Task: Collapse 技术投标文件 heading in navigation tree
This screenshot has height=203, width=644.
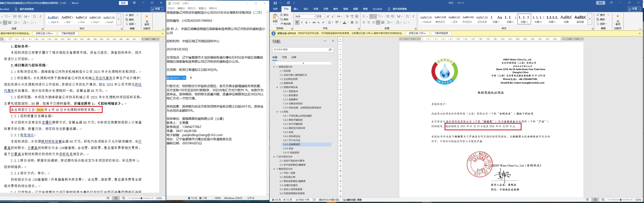Action: pyautogui.click(x=274, y=157)
